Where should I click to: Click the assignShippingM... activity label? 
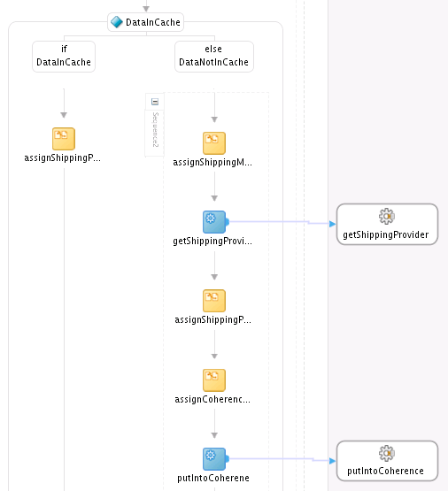212,162
